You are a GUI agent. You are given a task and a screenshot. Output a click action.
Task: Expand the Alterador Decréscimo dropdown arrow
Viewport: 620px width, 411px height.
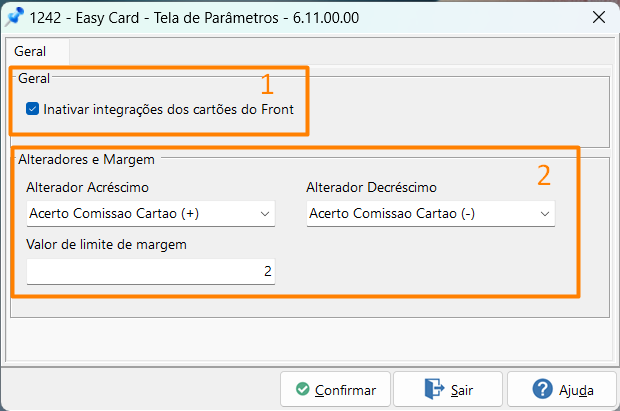(x=545, y=213)
